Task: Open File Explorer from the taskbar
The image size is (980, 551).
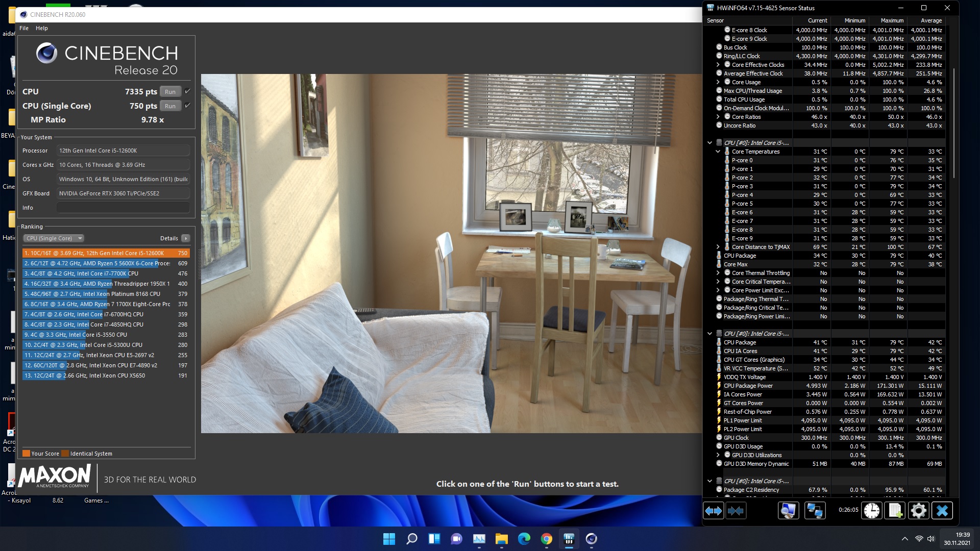Action: tap(502, 539)
